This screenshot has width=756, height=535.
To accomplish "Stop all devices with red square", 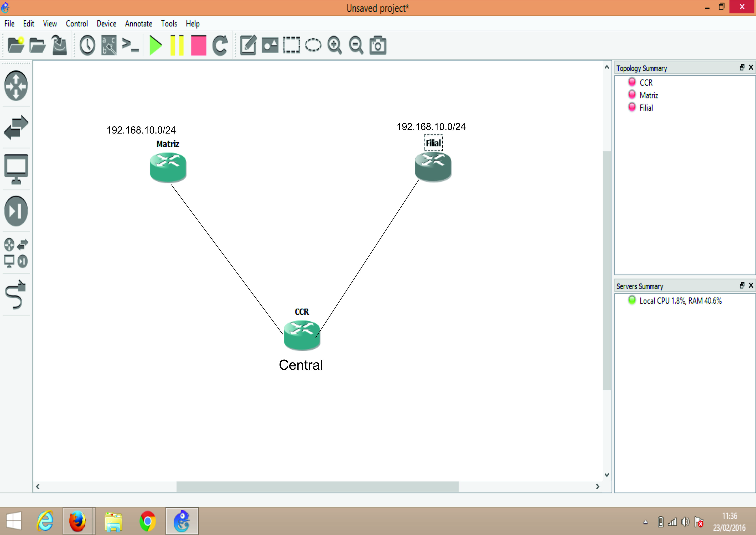I will (x=198, y=45).
